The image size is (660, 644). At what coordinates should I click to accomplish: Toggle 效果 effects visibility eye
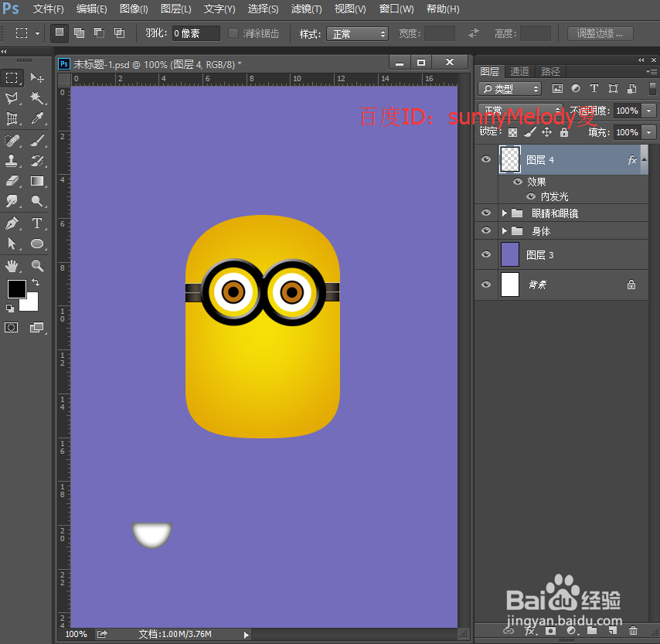click(x=518, y=182)
